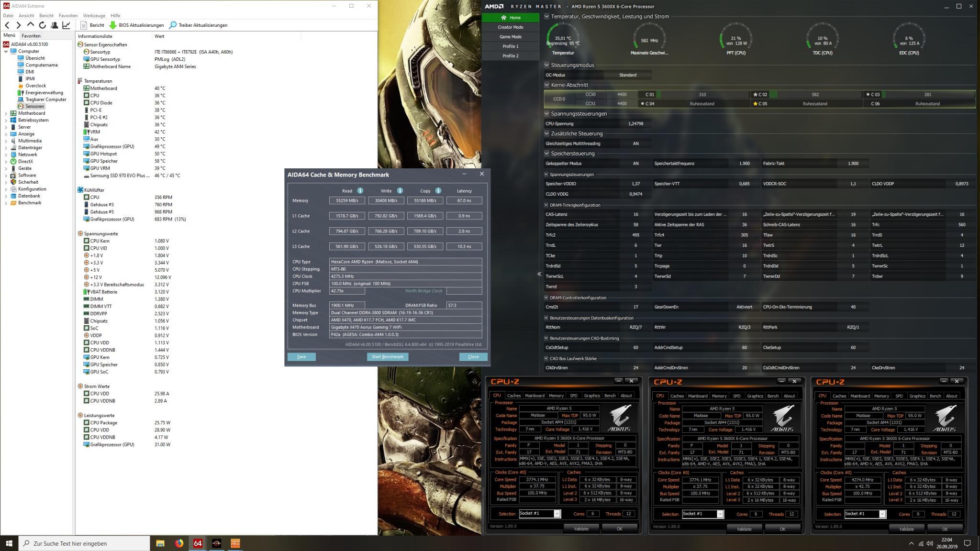Screen dimensions: 980x551
Task: Click Write info icon in benchmark window
Action: pyautogui.click(x=400, y=190)
